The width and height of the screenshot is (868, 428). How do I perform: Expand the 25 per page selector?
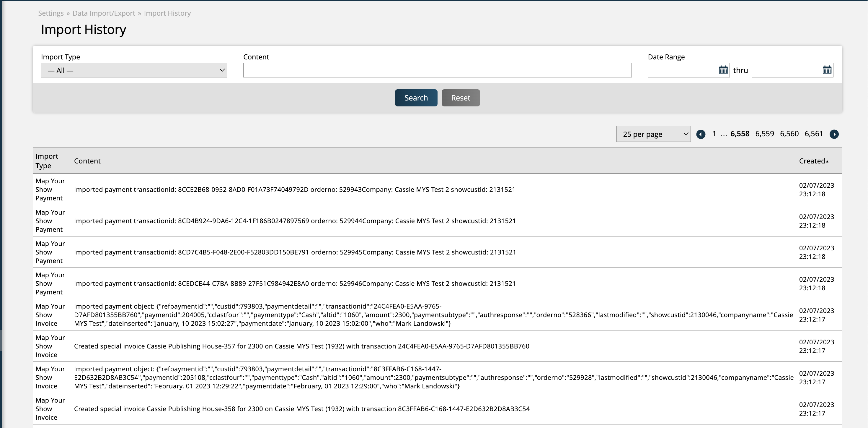click(653, 134)
